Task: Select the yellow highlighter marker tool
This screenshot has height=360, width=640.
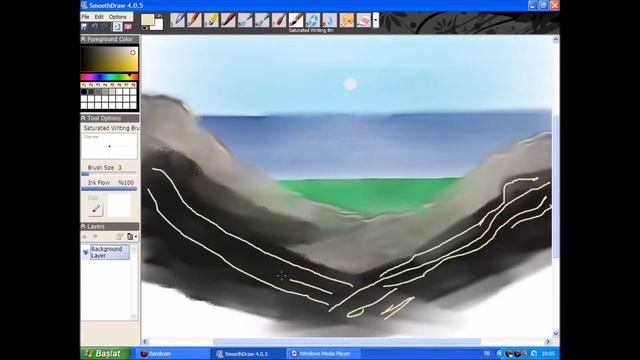Action: [x=211, y=20]
